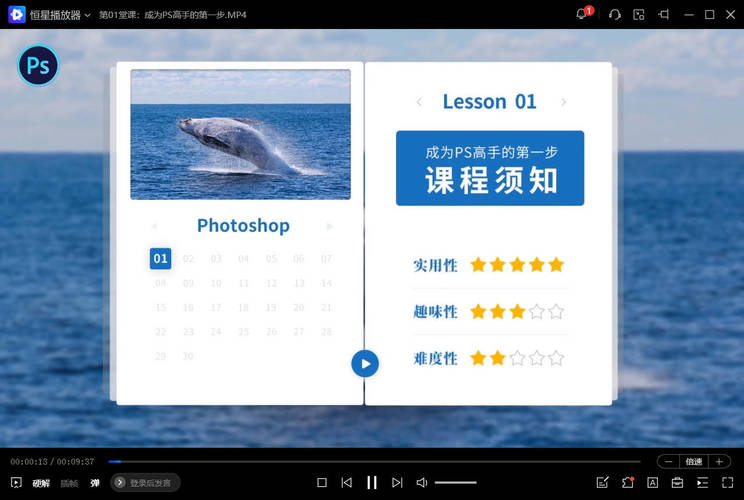Mute the audio via speaker icon

pos(422,482)
